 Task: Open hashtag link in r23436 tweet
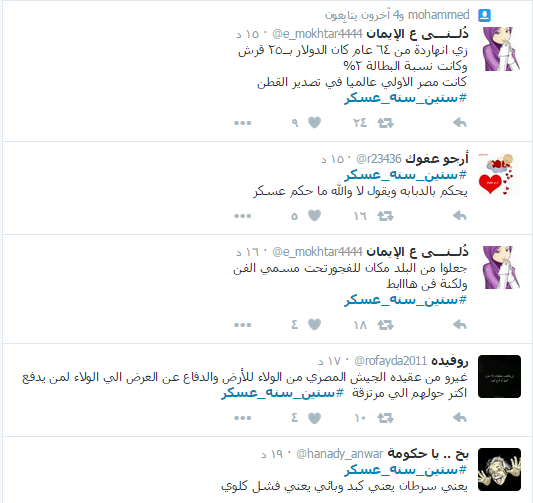(x=406, y=175)
